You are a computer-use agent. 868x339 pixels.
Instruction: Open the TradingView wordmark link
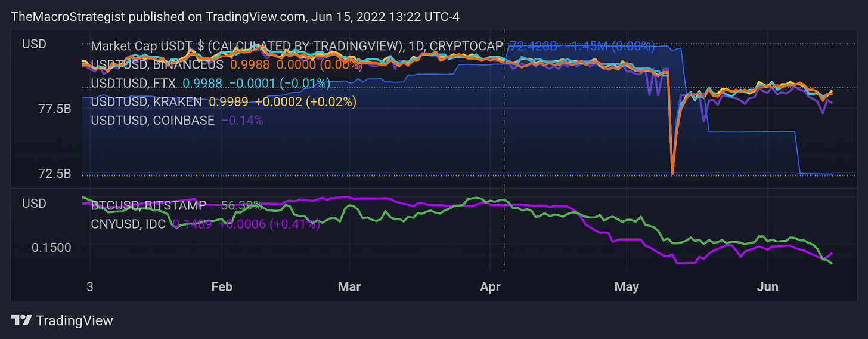point(75,320)
